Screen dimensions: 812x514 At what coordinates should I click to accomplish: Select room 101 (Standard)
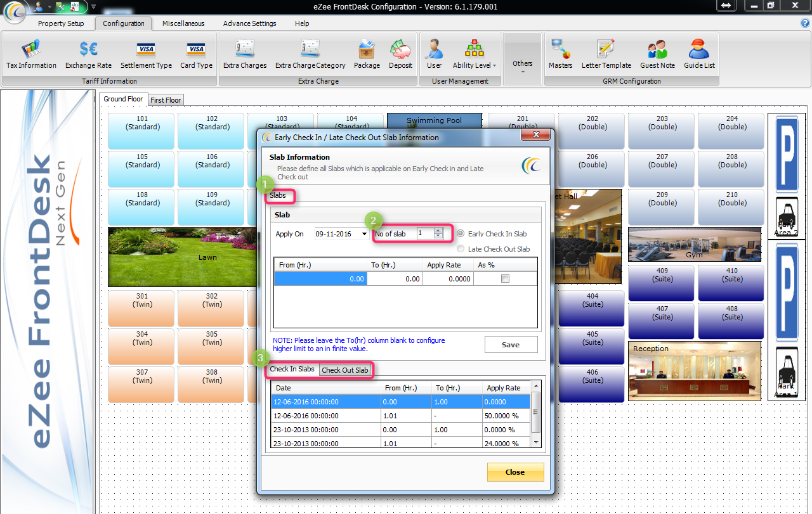click(x=142, y=131)
